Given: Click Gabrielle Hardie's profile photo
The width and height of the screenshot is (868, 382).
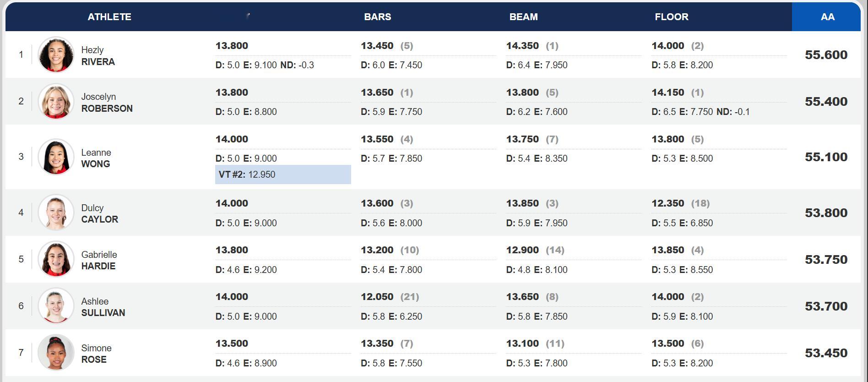Looking at the screenshot, I should (x=56, y=259).
